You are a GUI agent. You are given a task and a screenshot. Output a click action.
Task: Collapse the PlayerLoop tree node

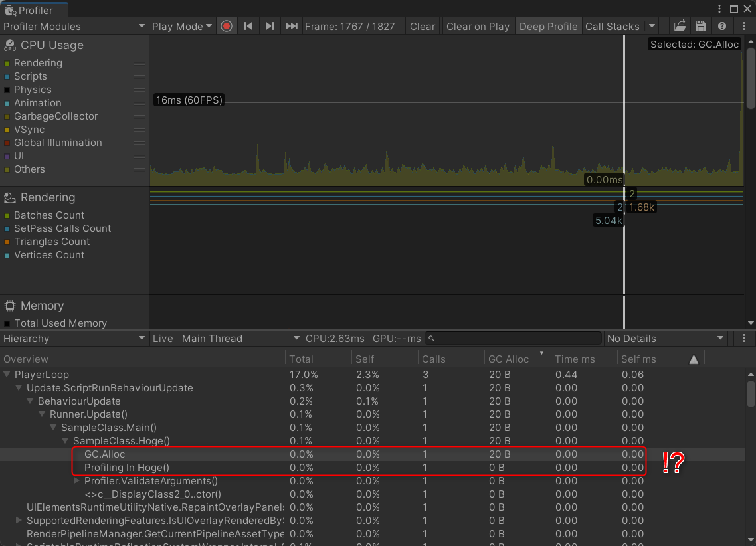point(7,374)
